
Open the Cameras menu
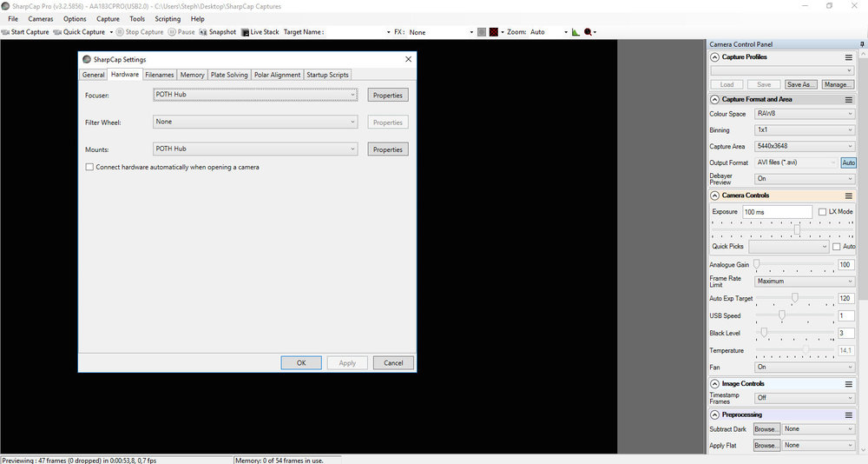(41, 19)
